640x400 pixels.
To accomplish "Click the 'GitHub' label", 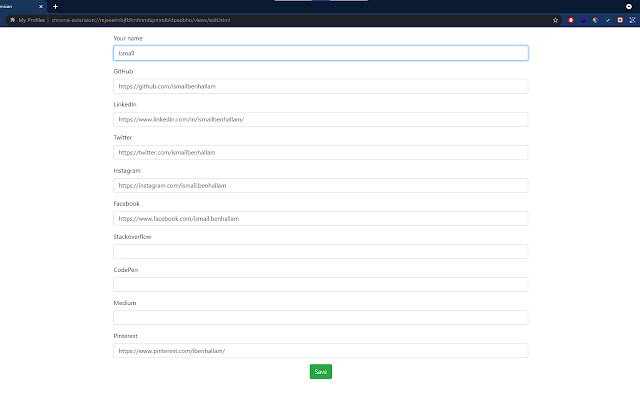I will [123, 71].
